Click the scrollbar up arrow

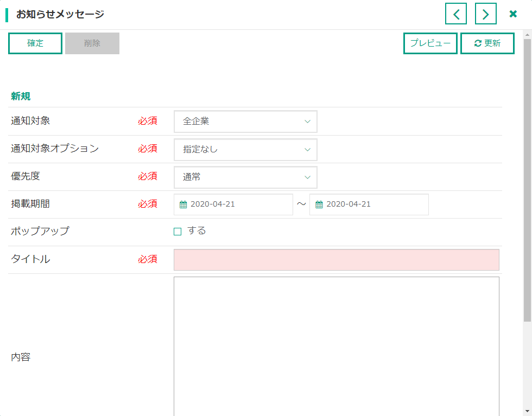pyautogui.click(x=527, y=35)
